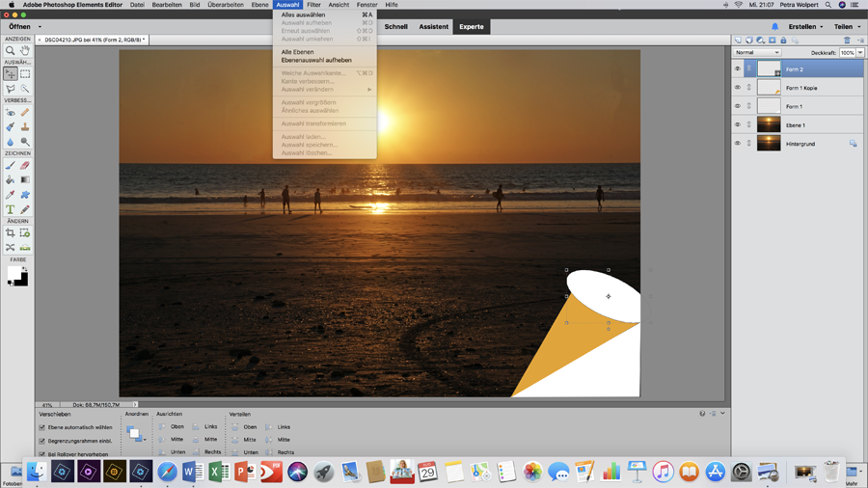Delete layer using trash icon

point(847,41)
